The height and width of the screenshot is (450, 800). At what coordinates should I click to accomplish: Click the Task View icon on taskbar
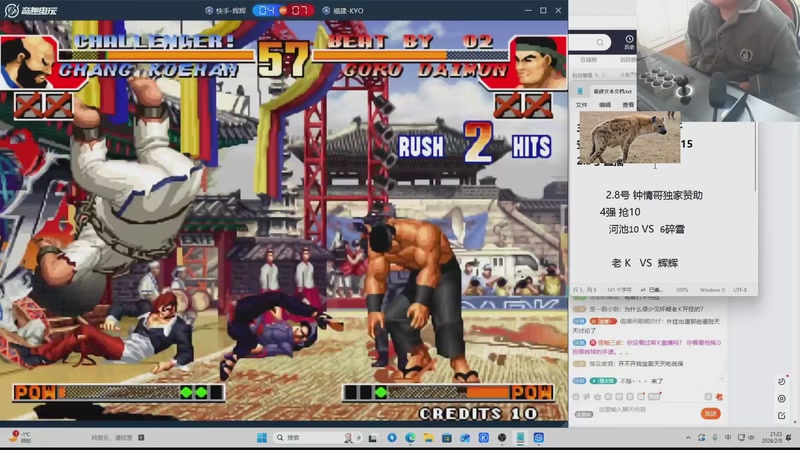click(x=373, y=438)
